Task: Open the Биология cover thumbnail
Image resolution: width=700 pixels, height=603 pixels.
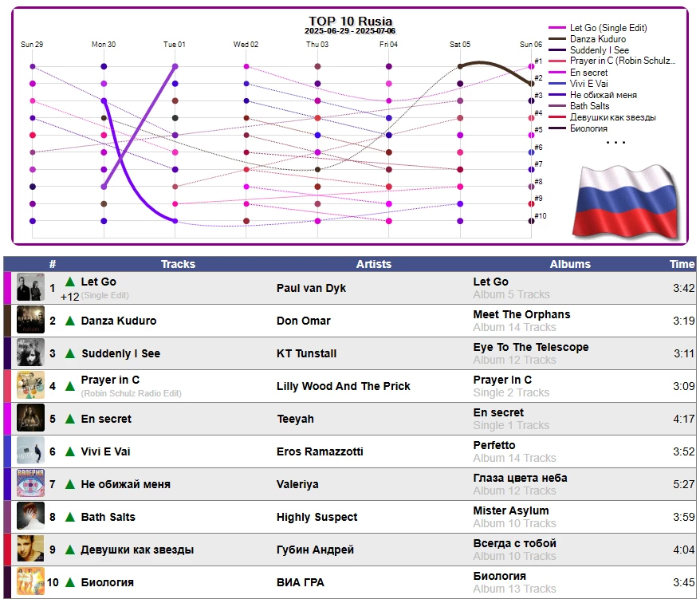Action: pyautogui.click(x=30, y=581)
